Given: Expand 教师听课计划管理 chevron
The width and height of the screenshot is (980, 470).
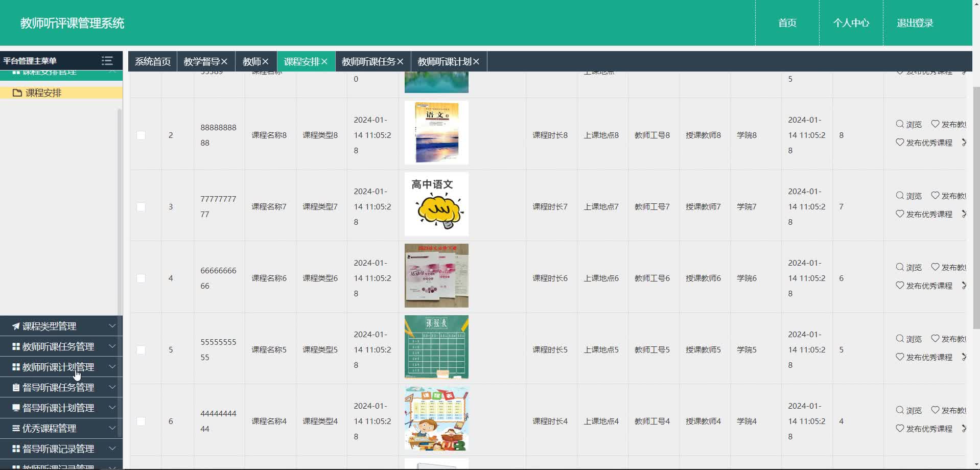Looking at the screenshot, I should [x=112, y=366].
